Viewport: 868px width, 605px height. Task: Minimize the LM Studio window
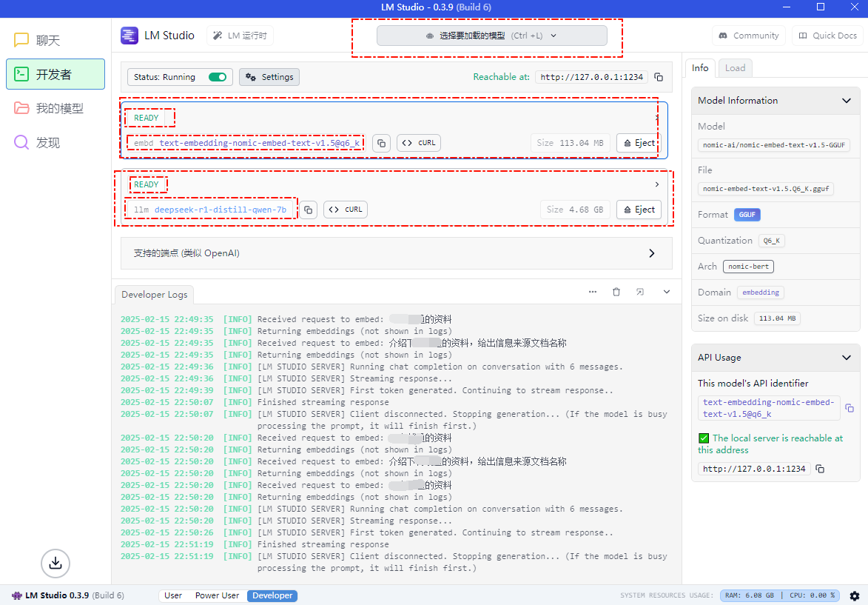coord(787,7)
